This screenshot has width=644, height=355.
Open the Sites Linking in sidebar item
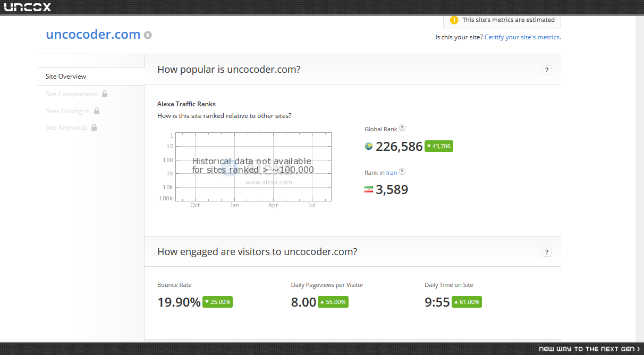[x=67, y=111]
